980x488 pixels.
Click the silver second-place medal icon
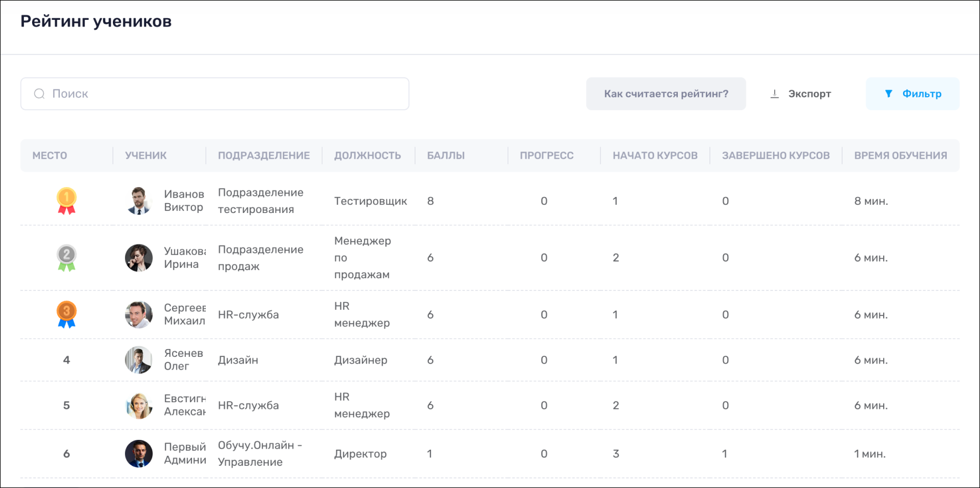pos(66,258)
